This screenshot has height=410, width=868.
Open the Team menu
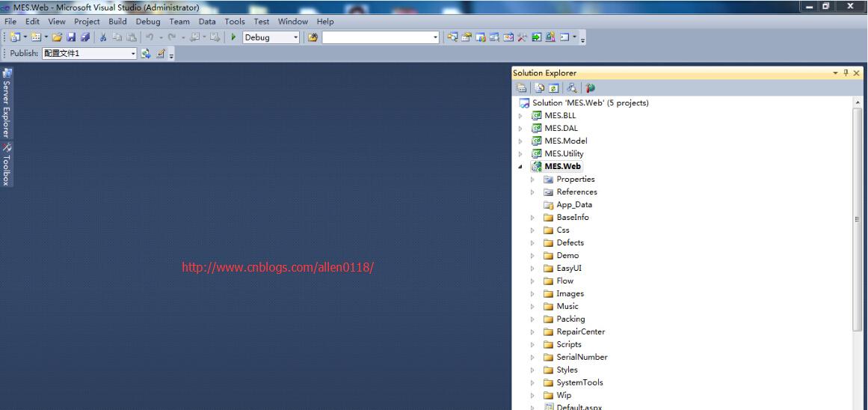(179, 22)
